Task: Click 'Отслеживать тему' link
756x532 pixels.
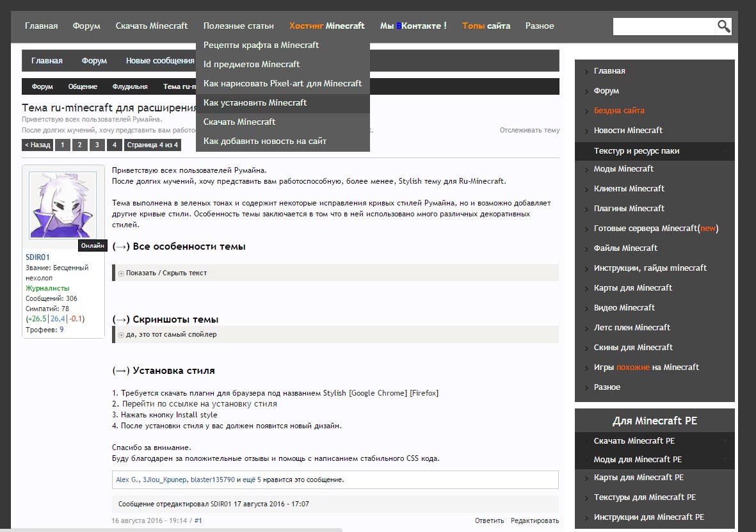Action: pos(529,130)
